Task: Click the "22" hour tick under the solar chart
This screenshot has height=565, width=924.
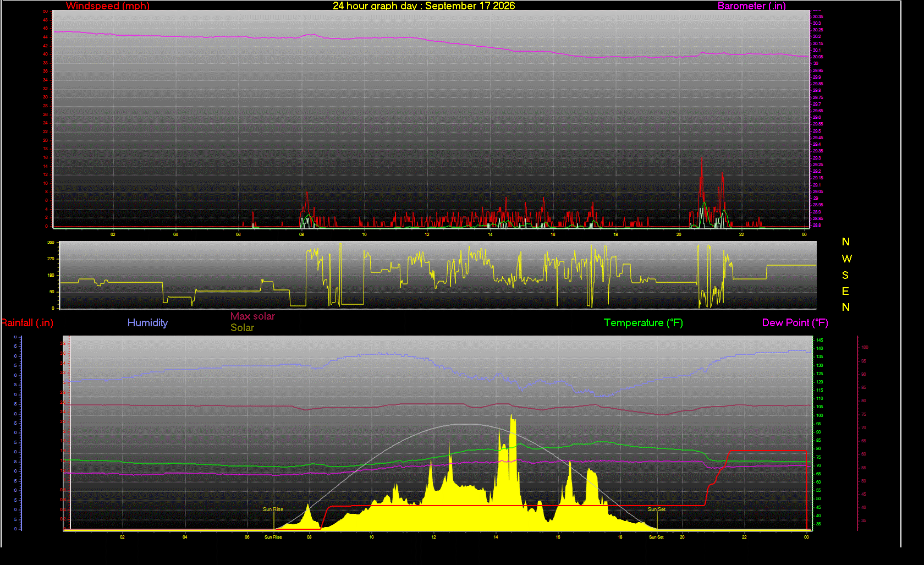Action: click(x=744, y=537)
